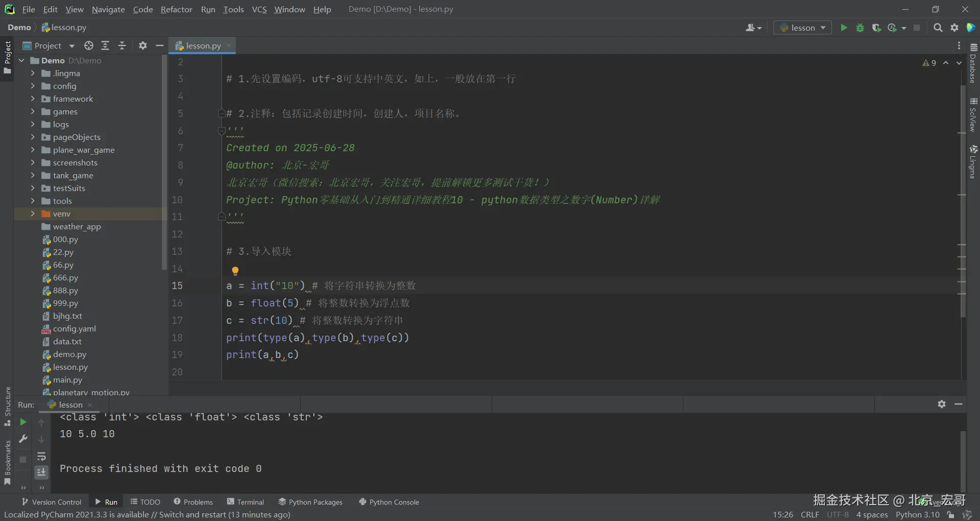Viewport: 980px width, 521px height.
Task: Open the Python Console tool window
Action: (x=389, y=502)
